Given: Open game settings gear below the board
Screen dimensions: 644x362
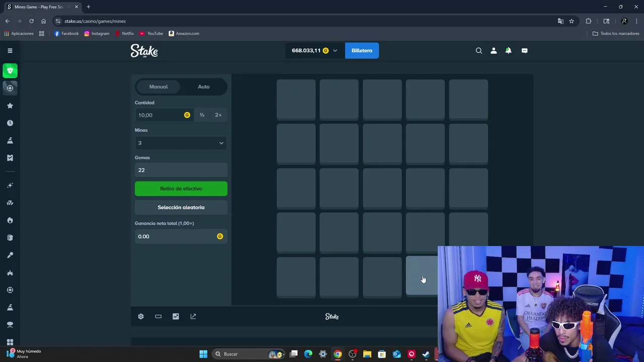Looking at the screenshot, I should [x=141, y=316].
